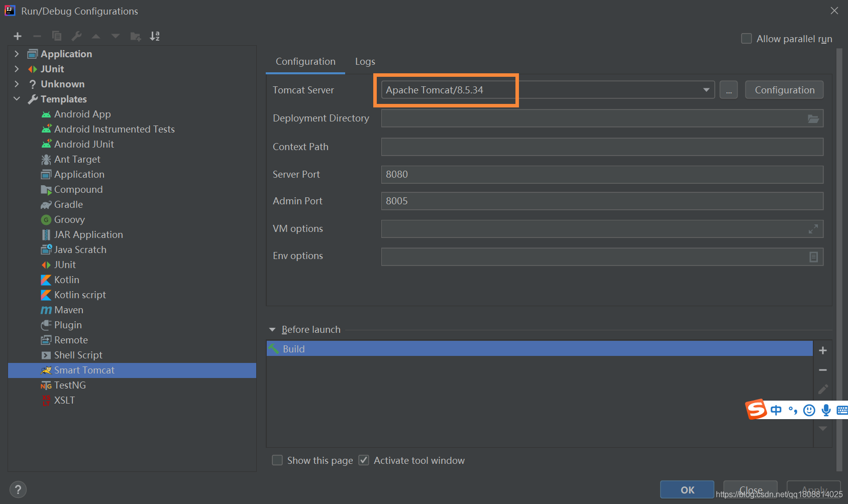Click the Server Port field showing 8080
The height and width of the screenshot is (504, 848).
click(x=602, y=174)
